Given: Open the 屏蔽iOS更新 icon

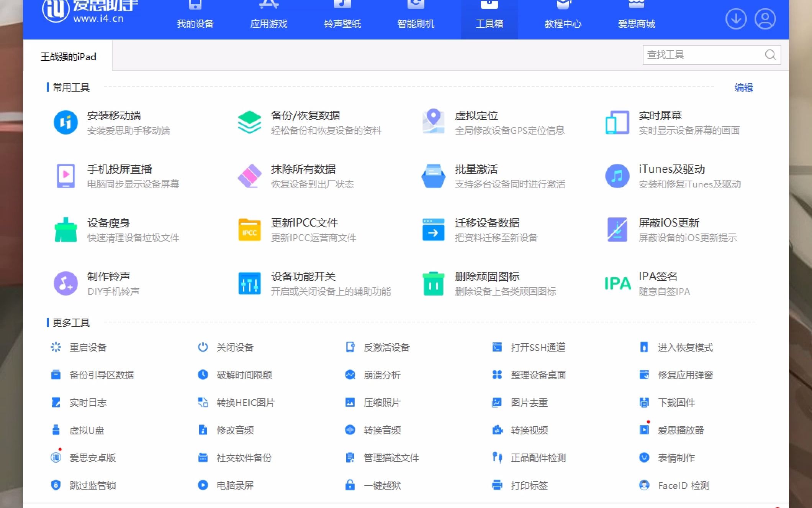Looking at the screenshot, I should (x=617, y=230).
